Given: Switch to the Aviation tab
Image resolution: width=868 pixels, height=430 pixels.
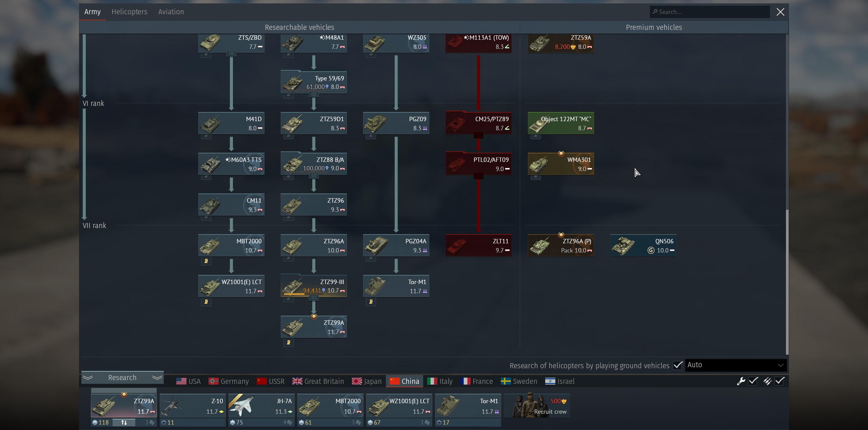Looking at the screenshot, I should click(x=171, y=12).
